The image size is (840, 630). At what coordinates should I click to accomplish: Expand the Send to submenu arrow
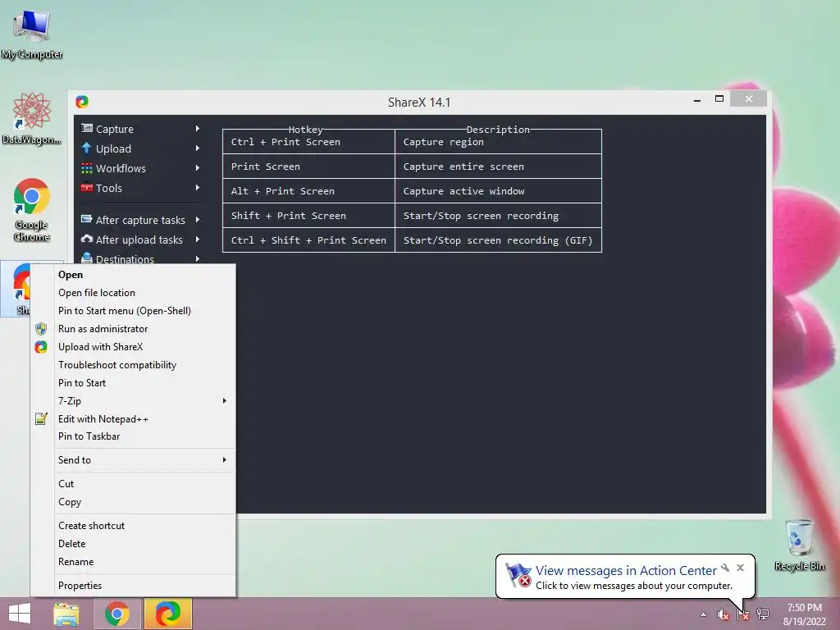pos(225,459)
